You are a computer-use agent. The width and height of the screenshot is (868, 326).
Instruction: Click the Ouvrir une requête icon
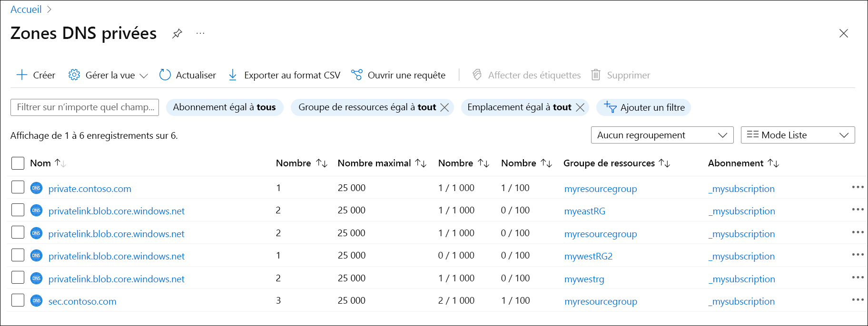coord(356,75)
